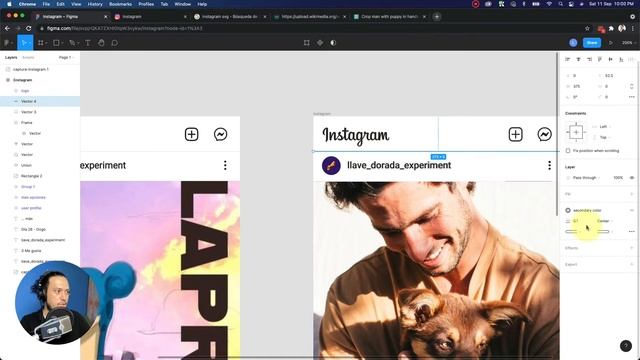Open Chrome Edit menu

tap(60, 4)
